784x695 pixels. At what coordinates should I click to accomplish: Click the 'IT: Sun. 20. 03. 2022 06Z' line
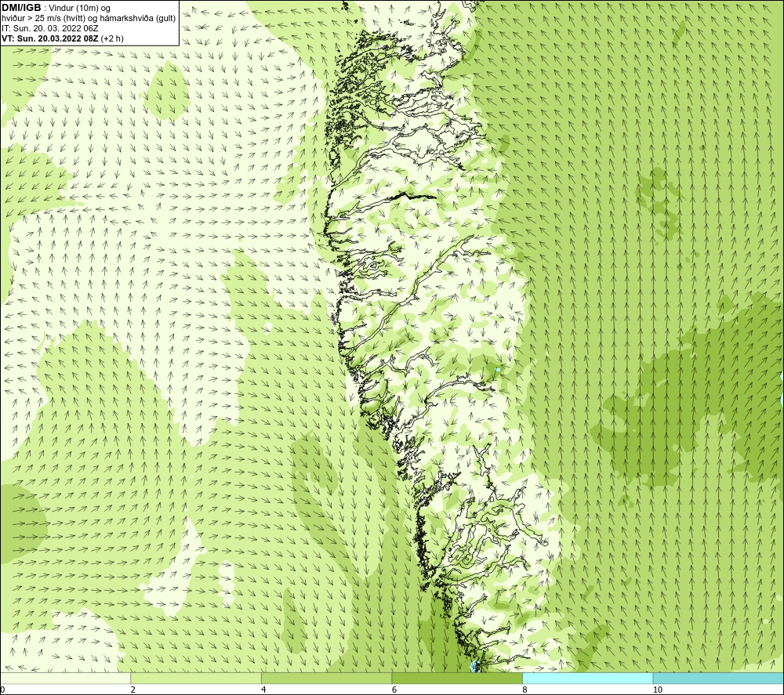point(50,28)
